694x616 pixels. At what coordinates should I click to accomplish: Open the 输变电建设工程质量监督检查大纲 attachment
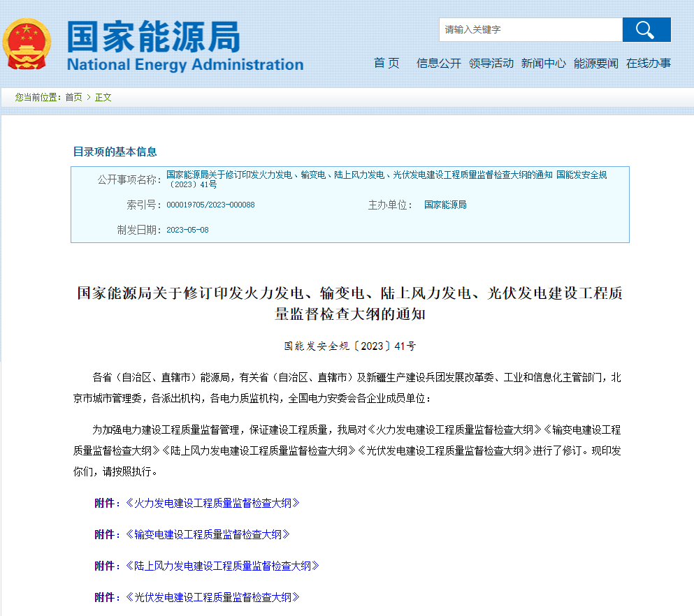point(208,534)
